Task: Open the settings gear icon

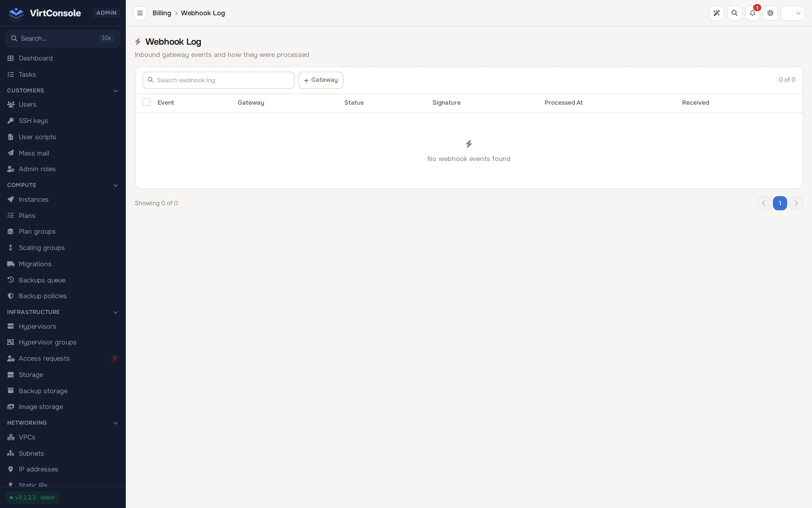Action: [x=770, y=13]
